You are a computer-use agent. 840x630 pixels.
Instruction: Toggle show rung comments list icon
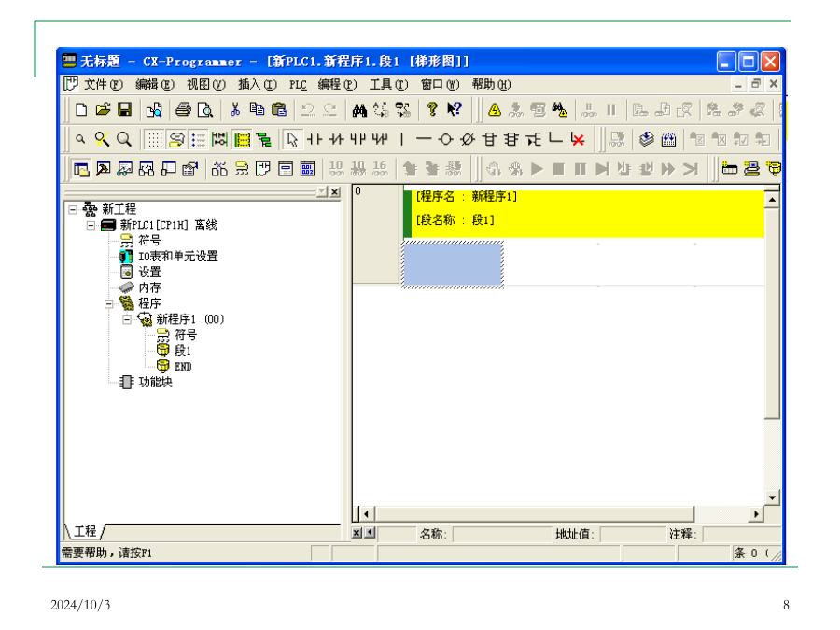pos(198,140)
